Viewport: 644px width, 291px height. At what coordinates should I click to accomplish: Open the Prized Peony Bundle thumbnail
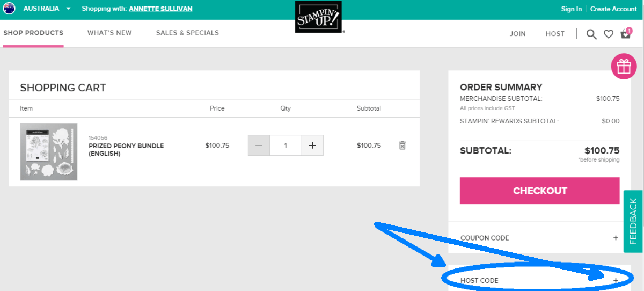[49, 152]
